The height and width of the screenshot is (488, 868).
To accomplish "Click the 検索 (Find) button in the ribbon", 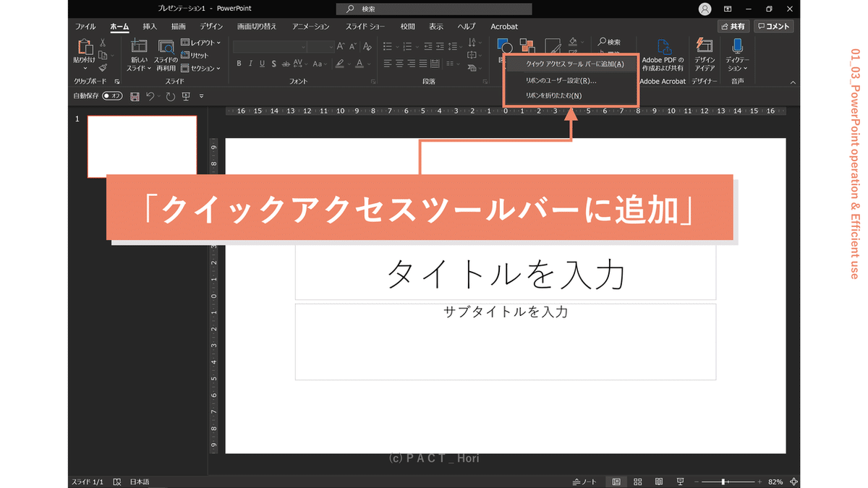I will click(609, 42).
